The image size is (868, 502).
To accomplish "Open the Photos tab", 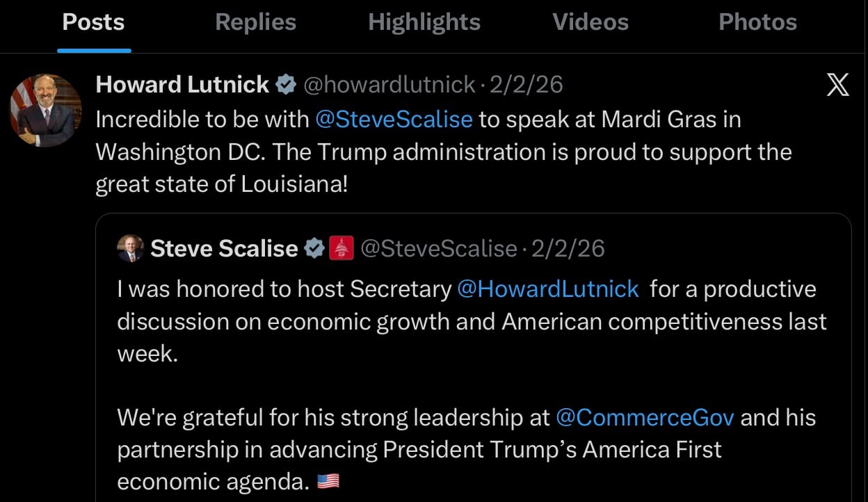I will [757, 22].
